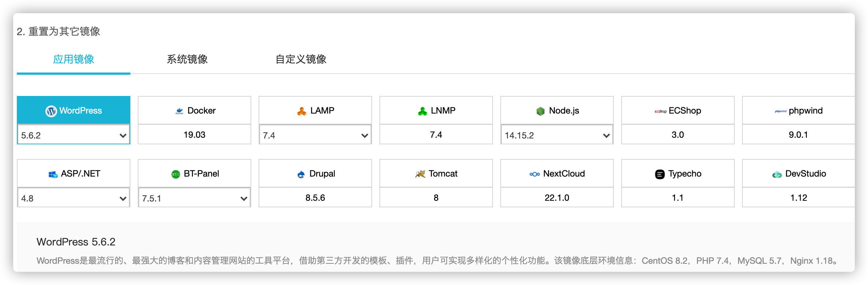Switch to the 系统镜像 tab
Viewport: 868px width, 285px height.
(187, 59)
